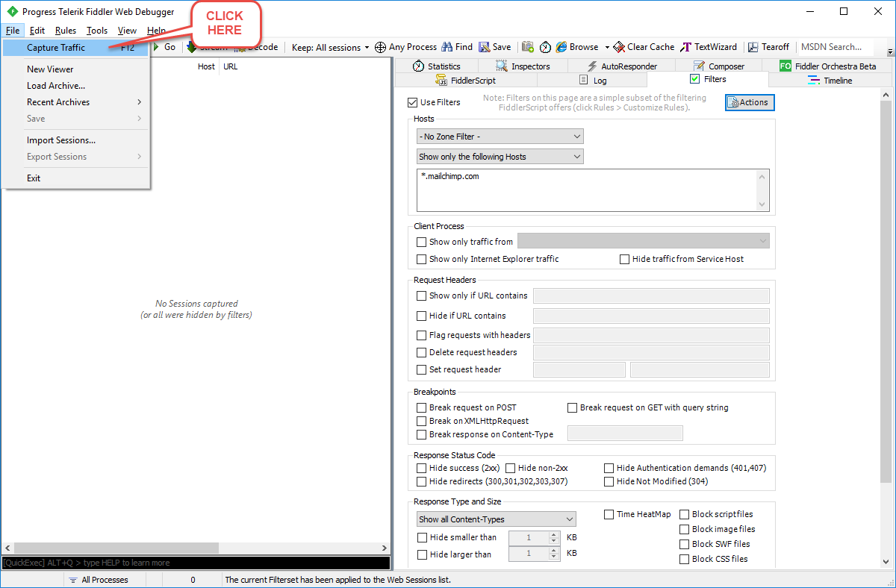
Task: Click the Fiddler logo in the title bar
Action: pyautogui.click(x=12, y=12)
